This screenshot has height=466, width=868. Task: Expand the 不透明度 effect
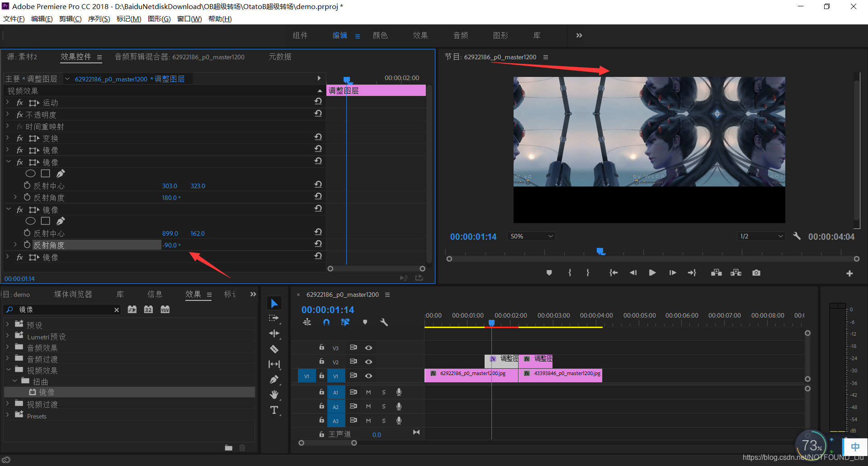(x=8, y=114)
